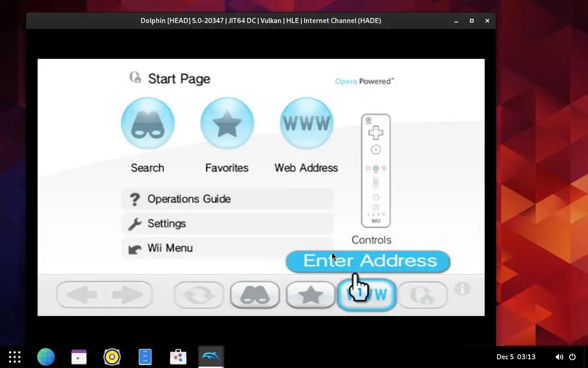588x368 pixels.
Task: Open the Favorites star bubble
Action: click(227, 123)
